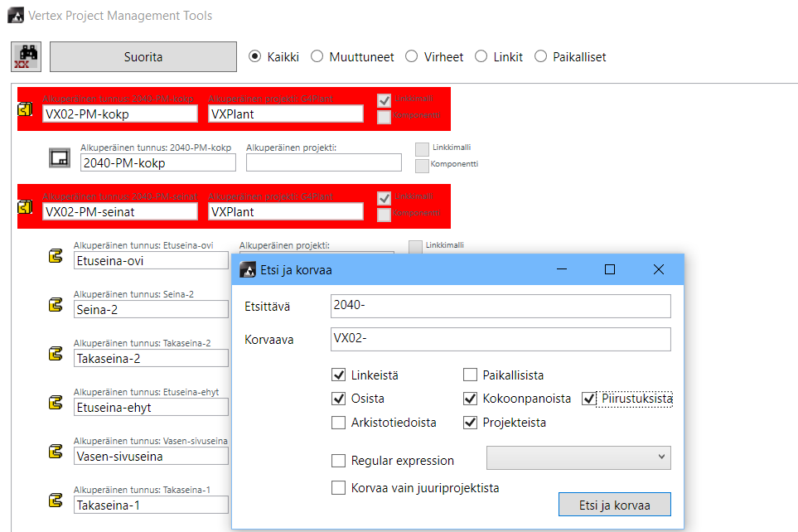Click the part icon beside Seina-2
Image resolution: width=798 pixels, height=532 pixels.
[x=56, y=306]
